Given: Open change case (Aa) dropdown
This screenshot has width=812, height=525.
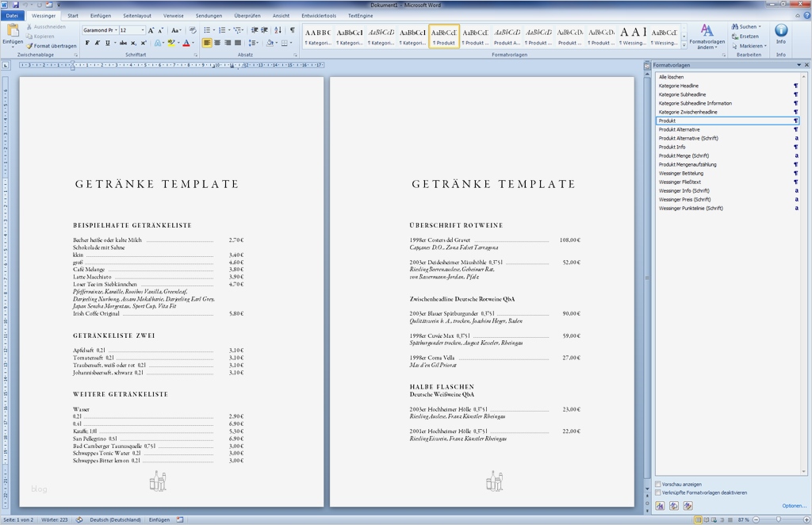Looking at the screenshot, I should 176,30.
